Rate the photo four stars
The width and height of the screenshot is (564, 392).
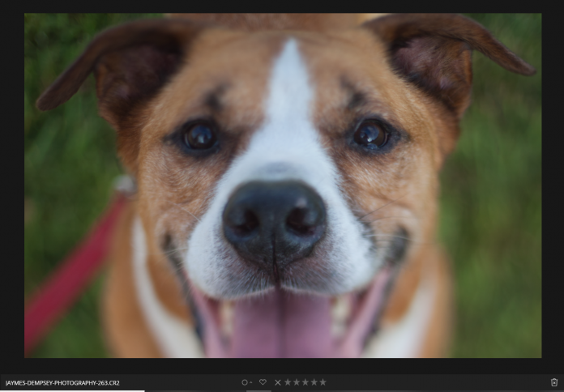[314, 382]
